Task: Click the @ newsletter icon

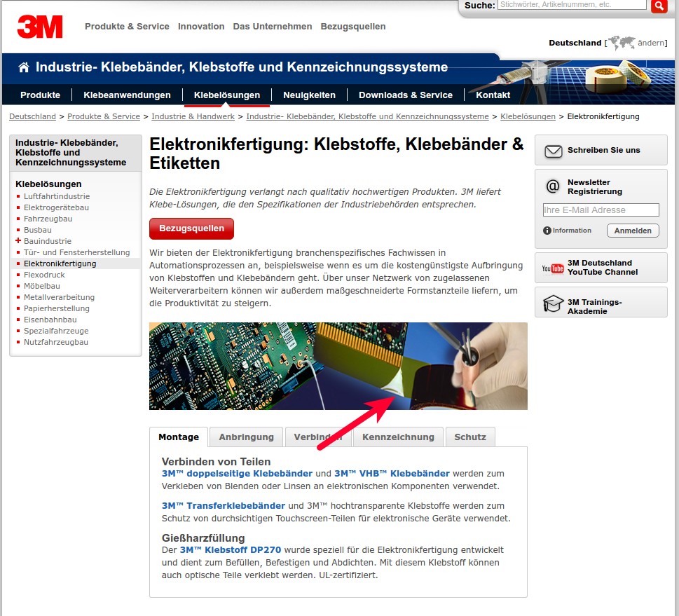Action: [553, 186]
